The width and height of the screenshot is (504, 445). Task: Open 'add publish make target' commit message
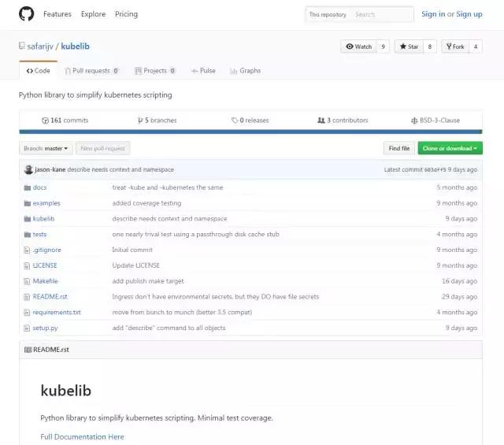tap(148, 281)
